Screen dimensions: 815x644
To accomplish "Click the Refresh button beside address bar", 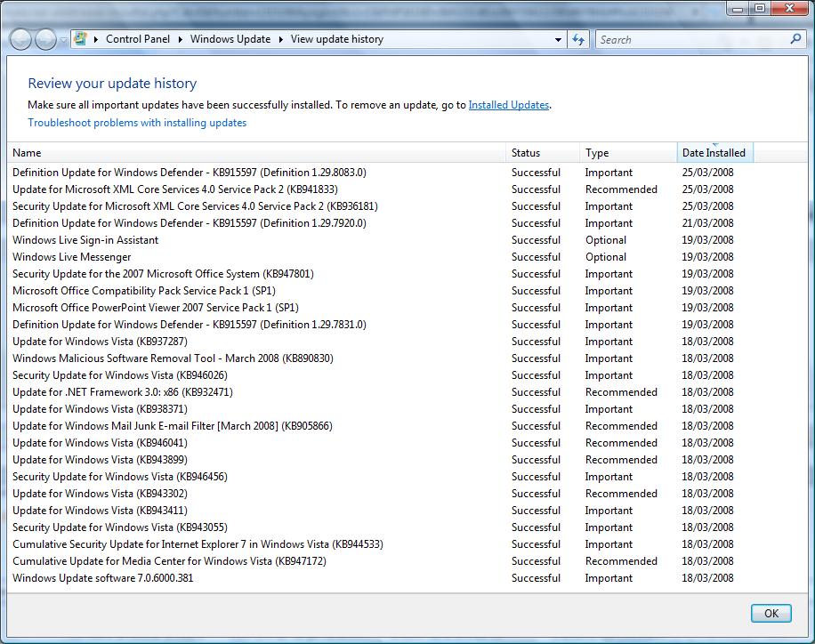I will pos(578,39).
